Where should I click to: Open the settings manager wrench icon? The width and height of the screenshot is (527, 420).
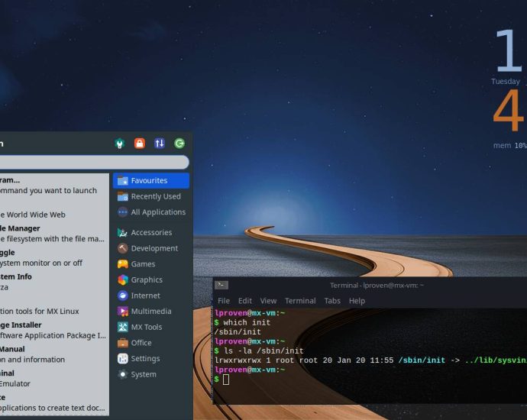[x=120, y=144]
